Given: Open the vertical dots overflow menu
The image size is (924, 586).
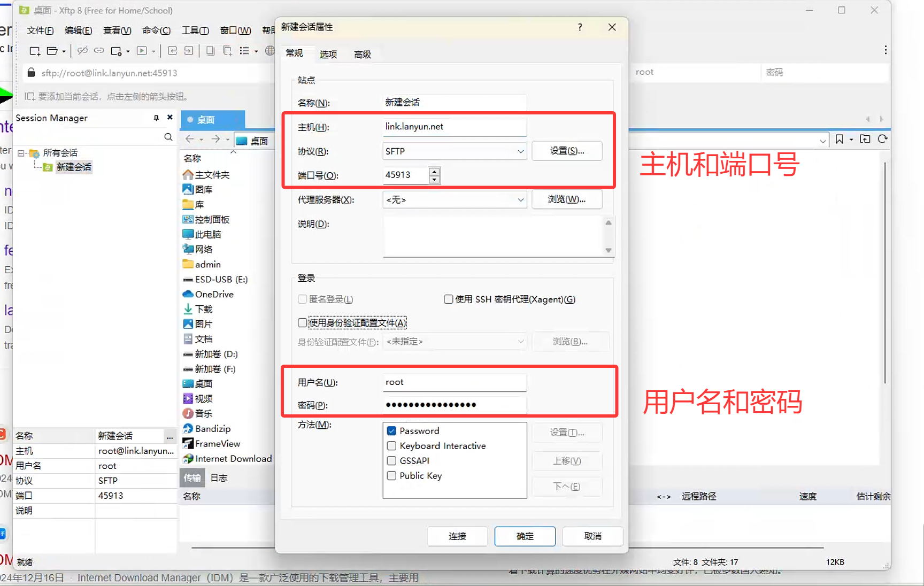Looking at the screenshot, I should pos(885,50).
